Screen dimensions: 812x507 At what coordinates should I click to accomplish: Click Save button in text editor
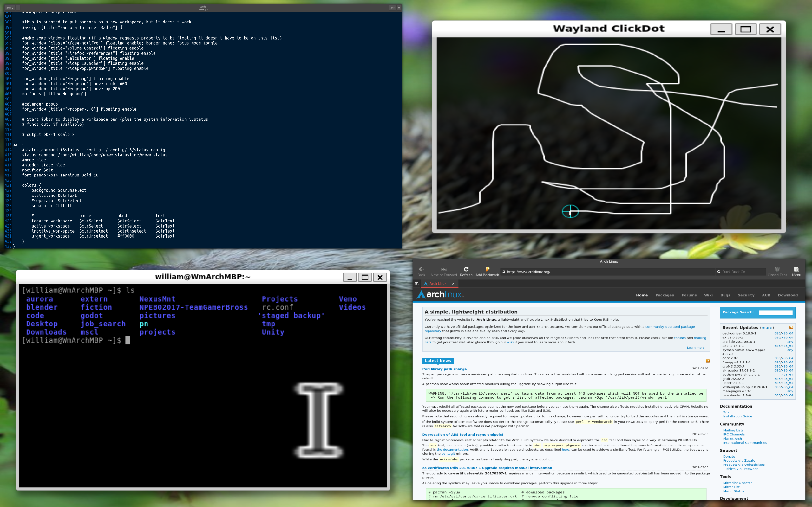coord(392,8)
